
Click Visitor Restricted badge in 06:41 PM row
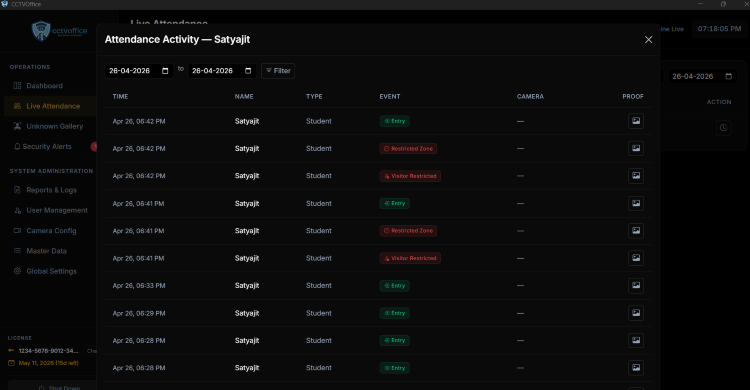pos(410,258)
